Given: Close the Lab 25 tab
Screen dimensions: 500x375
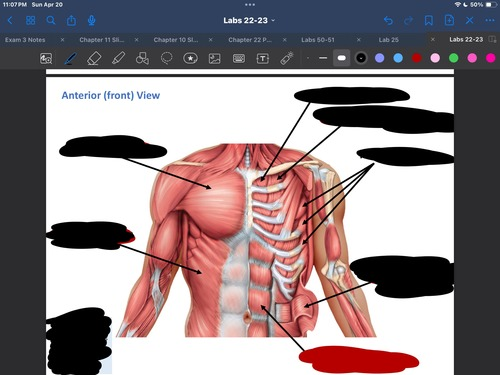Looking at the screenshot, I should [433, 39].
